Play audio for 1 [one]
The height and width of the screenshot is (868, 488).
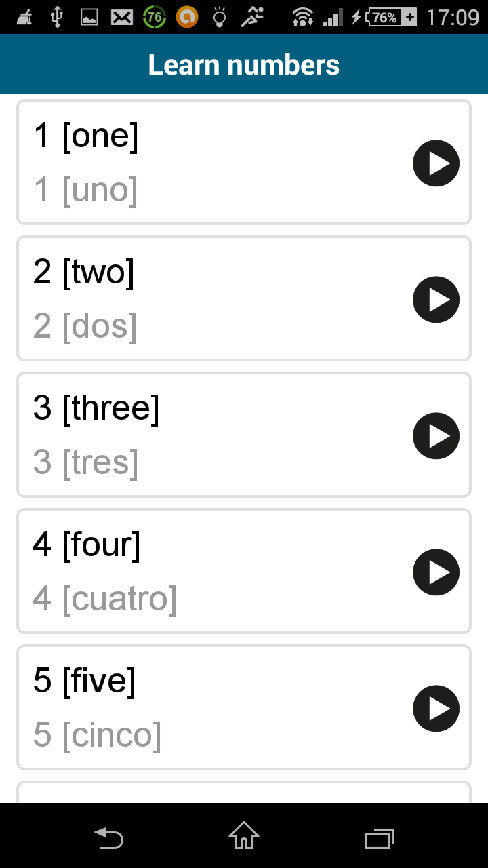click(x=436, y=163)
